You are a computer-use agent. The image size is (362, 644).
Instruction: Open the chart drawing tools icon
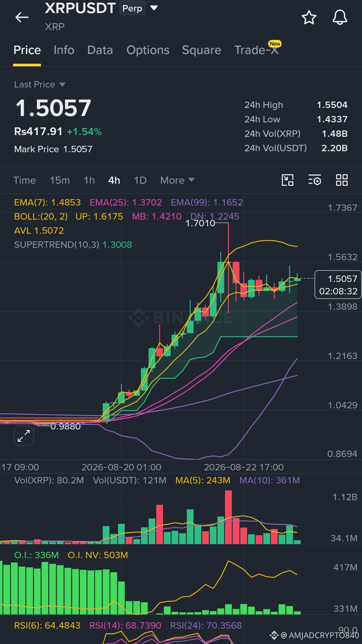point(288,180)
